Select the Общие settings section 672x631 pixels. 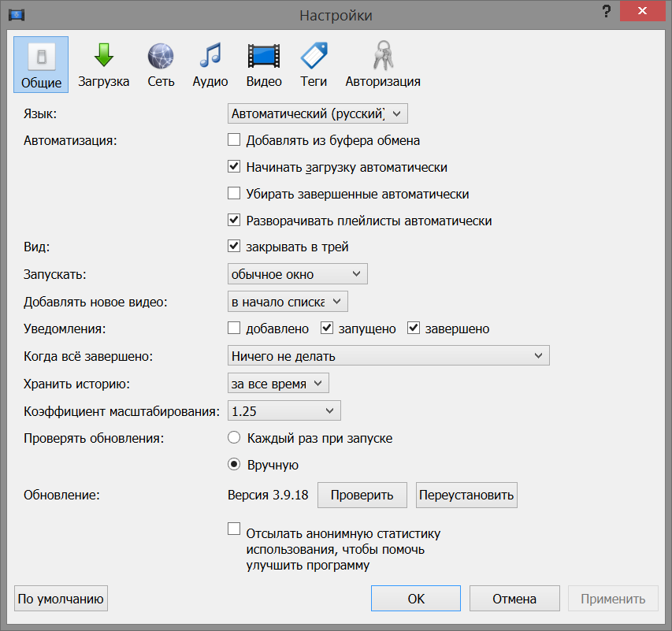click(x=41, y=65)
